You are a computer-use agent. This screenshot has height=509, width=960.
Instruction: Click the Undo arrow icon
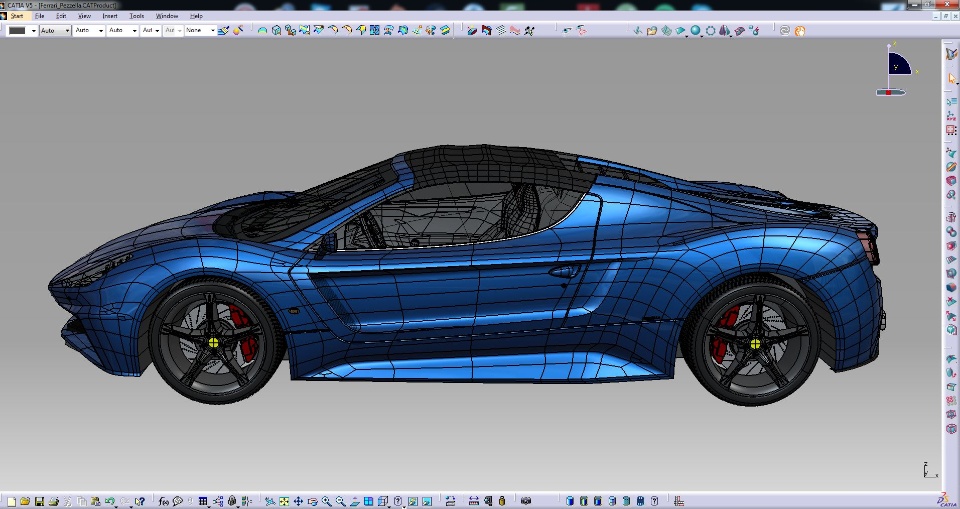click(x=109, y=501)
